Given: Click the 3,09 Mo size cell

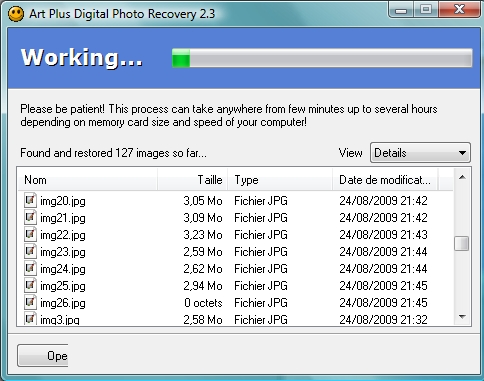Looking at the screenshot, I should coord(203,218).
